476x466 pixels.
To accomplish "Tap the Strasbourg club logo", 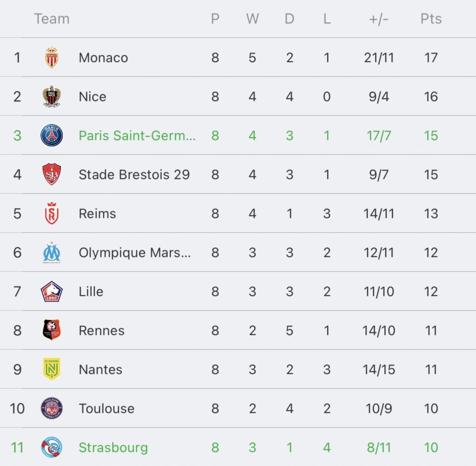I will tap(52, 447).
